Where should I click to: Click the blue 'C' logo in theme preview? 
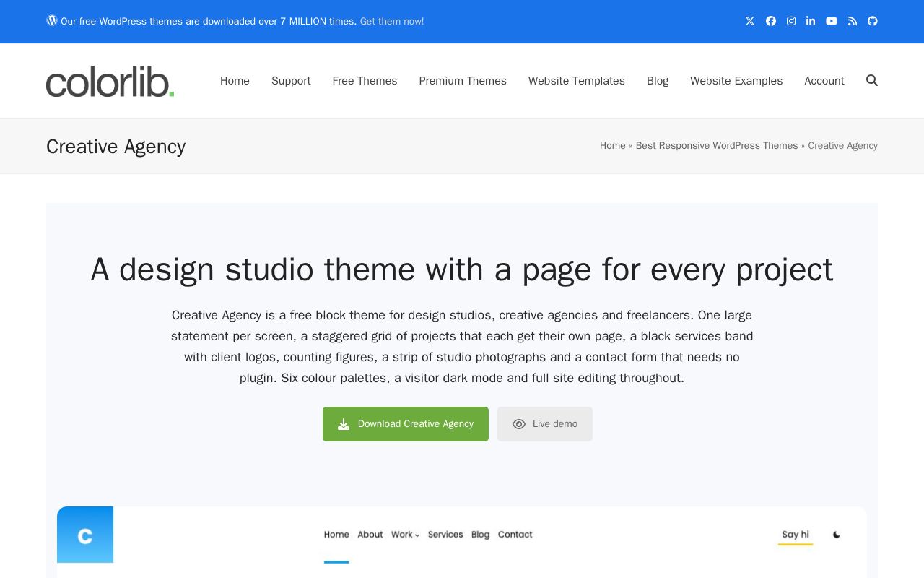coord(85,535)
